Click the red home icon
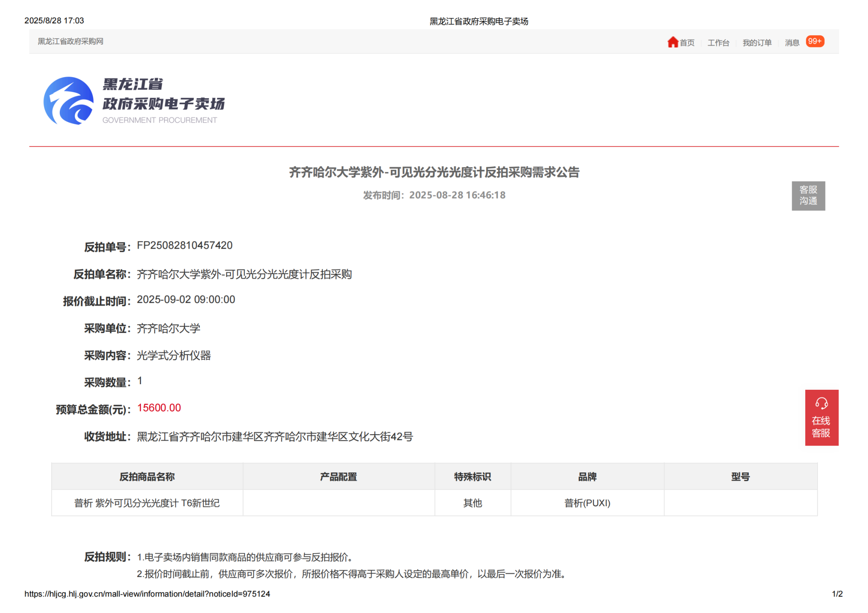 click(x=672, y=42)
